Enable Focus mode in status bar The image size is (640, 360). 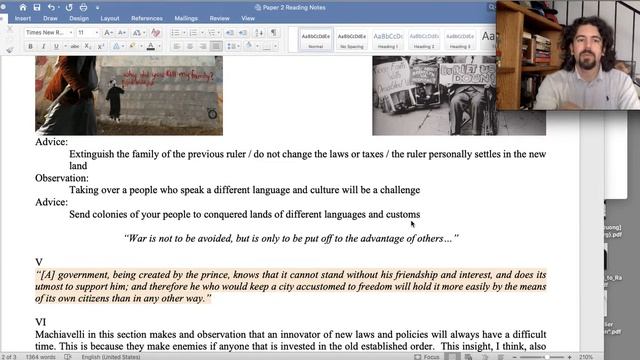pyautogui.click(x=427, y=357)
